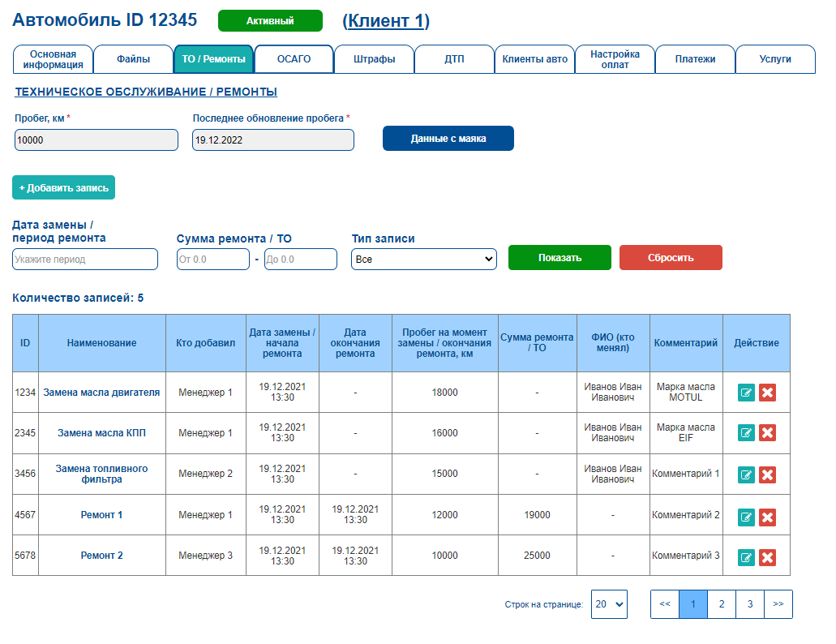
Task: Delete the Ремонт 1 record
Action: (767, 517)
